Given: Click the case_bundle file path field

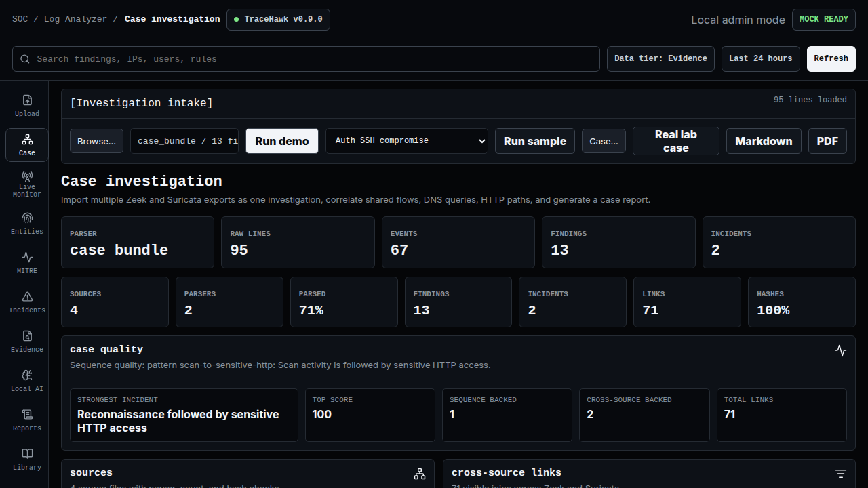Looking at the screenshot, I should tap(184, 141).
